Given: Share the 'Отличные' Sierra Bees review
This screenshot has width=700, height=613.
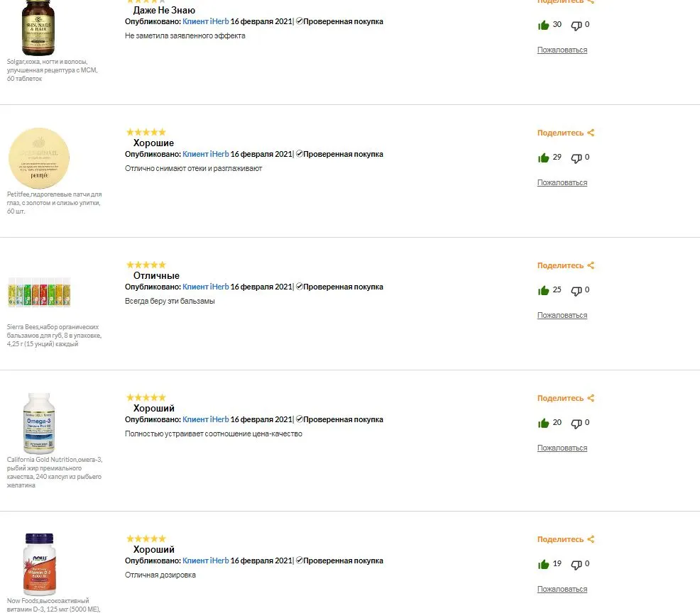Looking at the screenshot, I should [566, 265].
